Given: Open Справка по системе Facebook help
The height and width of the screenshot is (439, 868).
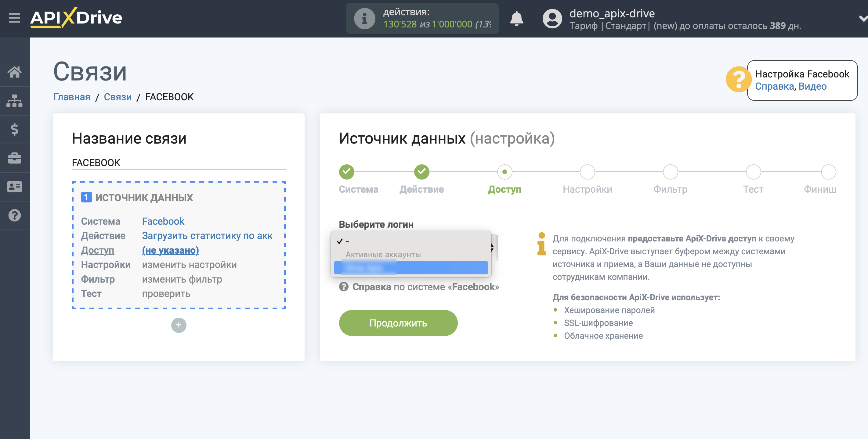Looking at the screenshot, I should pos(425,287).
